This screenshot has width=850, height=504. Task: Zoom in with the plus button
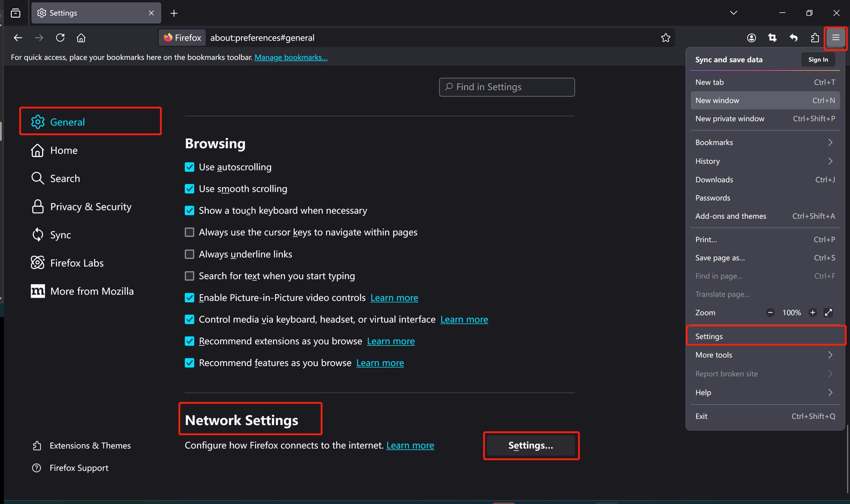[x=812, y=312]
